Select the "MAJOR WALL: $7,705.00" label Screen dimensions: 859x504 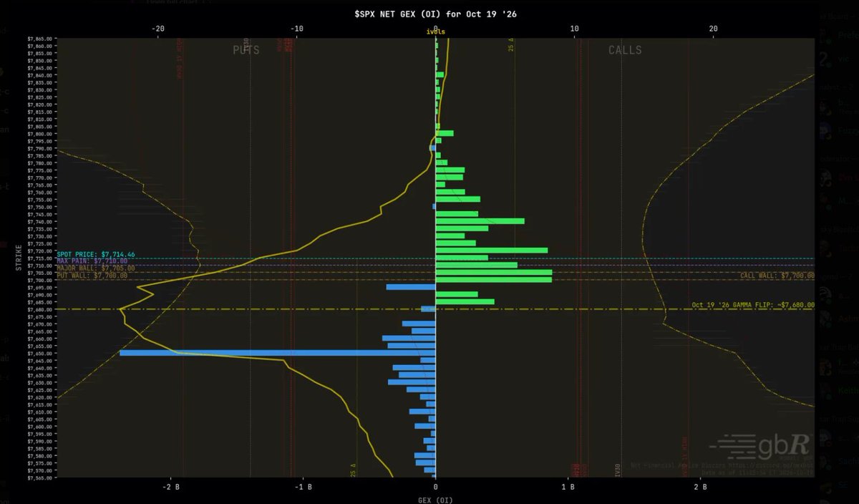click(95, 268)
